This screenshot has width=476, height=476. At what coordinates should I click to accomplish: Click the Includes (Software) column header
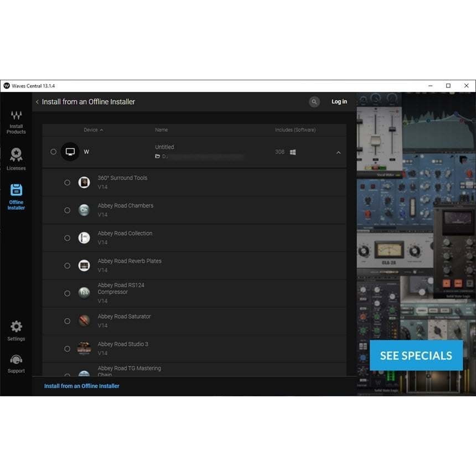296,130
